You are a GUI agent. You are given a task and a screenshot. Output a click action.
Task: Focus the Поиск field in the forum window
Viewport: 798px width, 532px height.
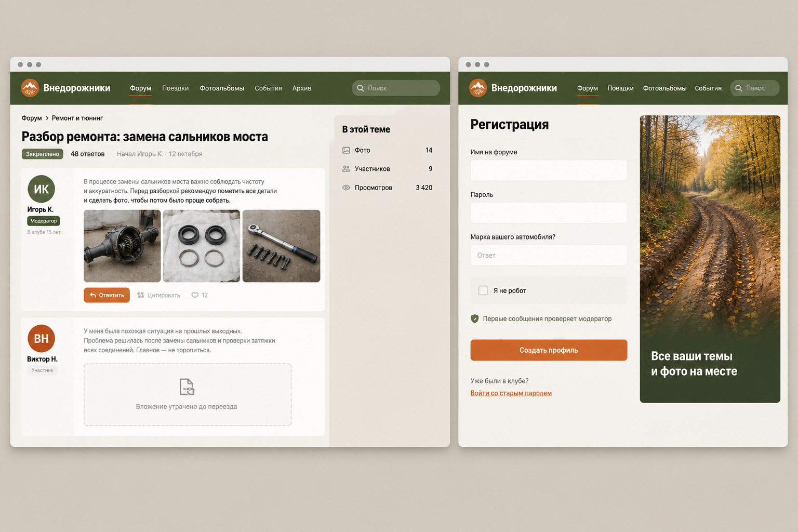(x=396, y=88)
